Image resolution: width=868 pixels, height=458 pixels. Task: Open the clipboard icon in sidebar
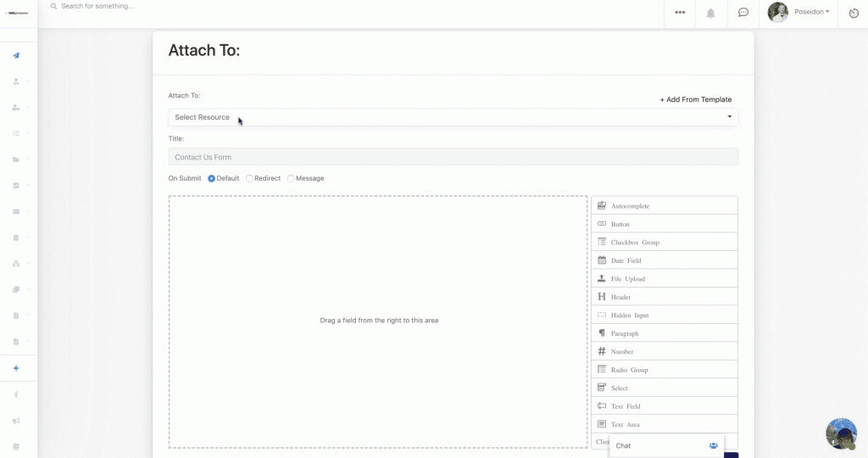pos(16,237)
